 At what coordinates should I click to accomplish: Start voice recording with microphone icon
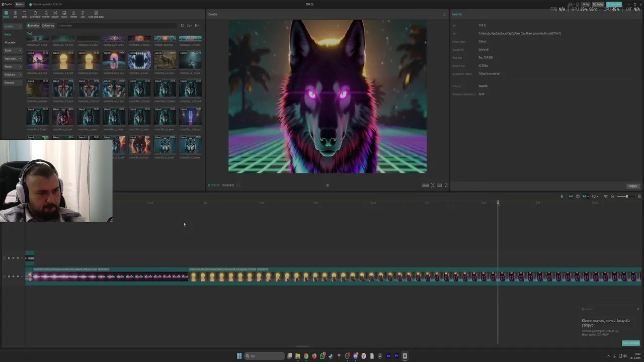coord(561,196)
